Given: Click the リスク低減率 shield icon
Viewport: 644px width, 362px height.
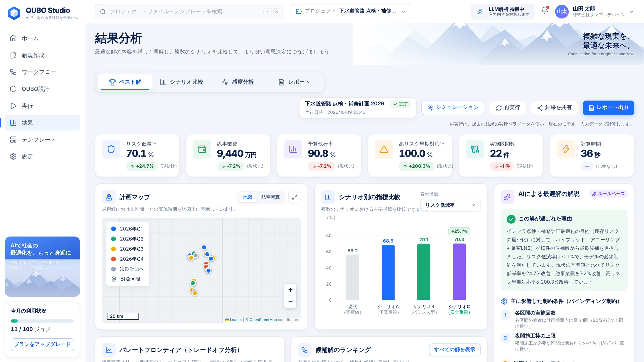Looking at the screenshot, I should (x=111, y=149).
